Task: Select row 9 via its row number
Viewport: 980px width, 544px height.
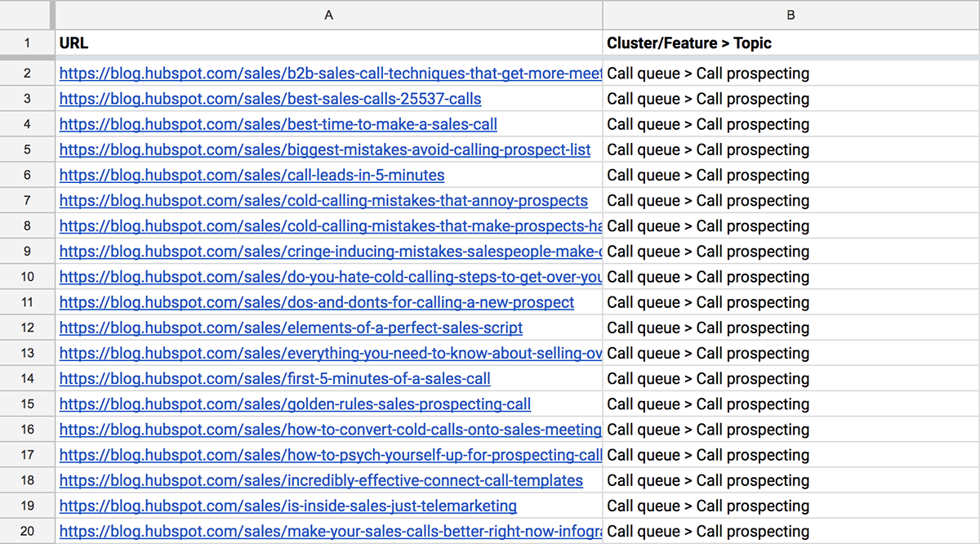Action: [x=27, y=251]
